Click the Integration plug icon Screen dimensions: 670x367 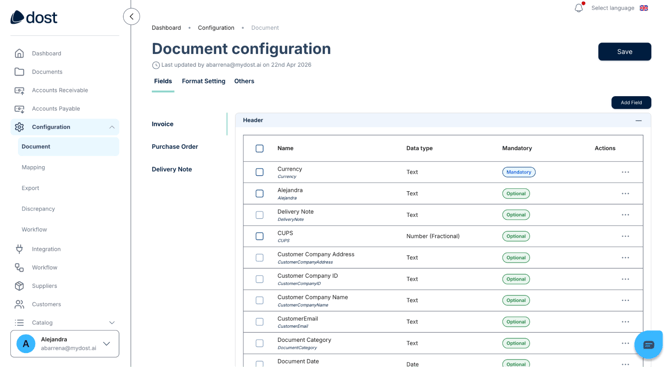coord(19,249)
